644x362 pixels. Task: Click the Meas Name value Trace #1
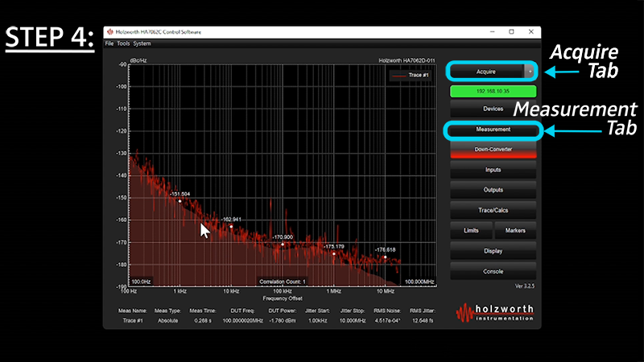click(133, 320)
